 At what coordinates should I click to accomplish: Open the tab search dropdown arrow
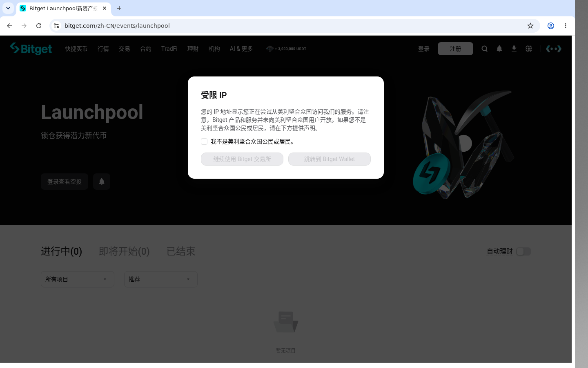tap(8, 8)
